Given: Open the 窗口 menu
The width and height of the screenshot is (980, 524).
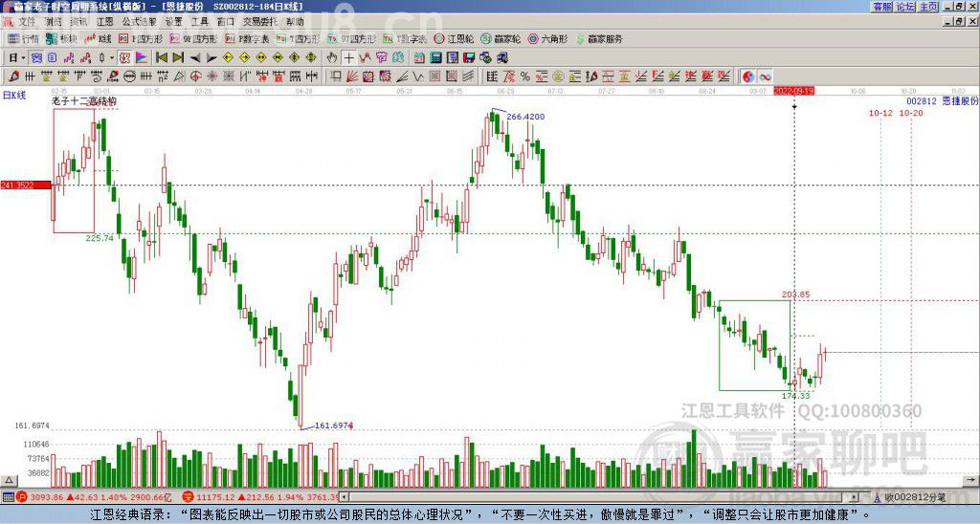Looking at the screenshot, I should tap(226, 21).
